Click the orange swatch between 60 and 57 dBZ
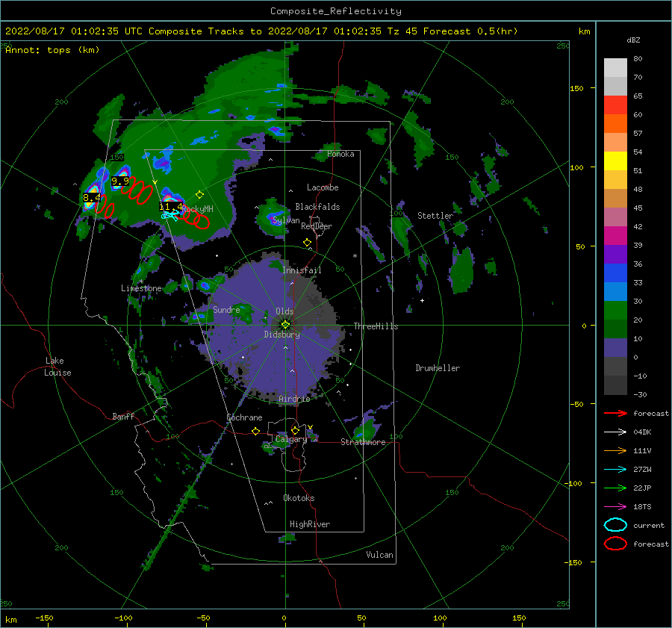The width and height of the screenshot is (672, 628). pos(615,124)
